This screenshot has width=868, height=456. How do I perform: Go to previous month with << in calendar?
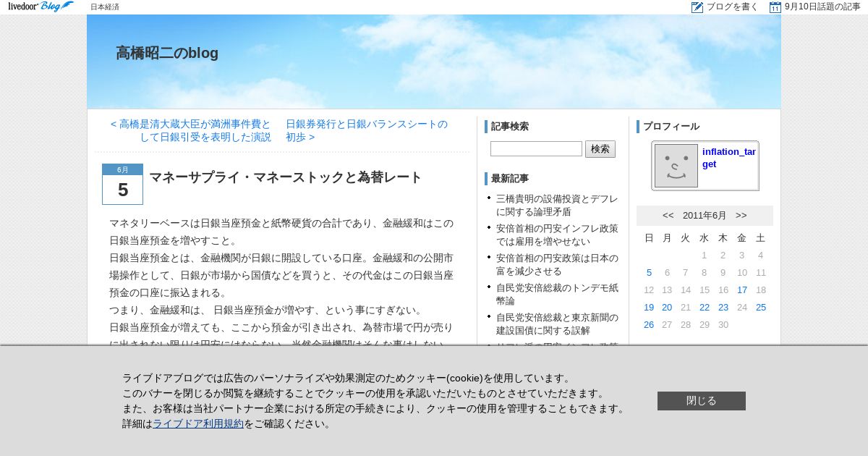[668, 216]
